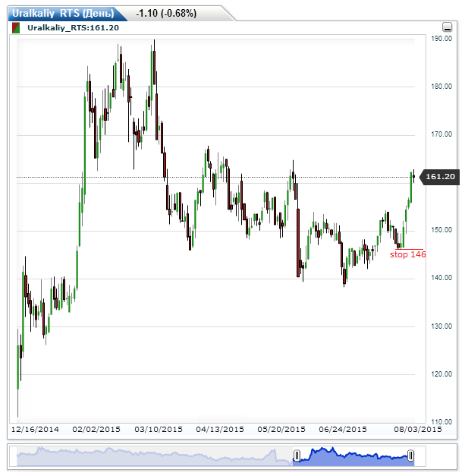Click the 12/16/2014 date axis label
The height and width of the screenshot is (476, 465).
(35, 430)
